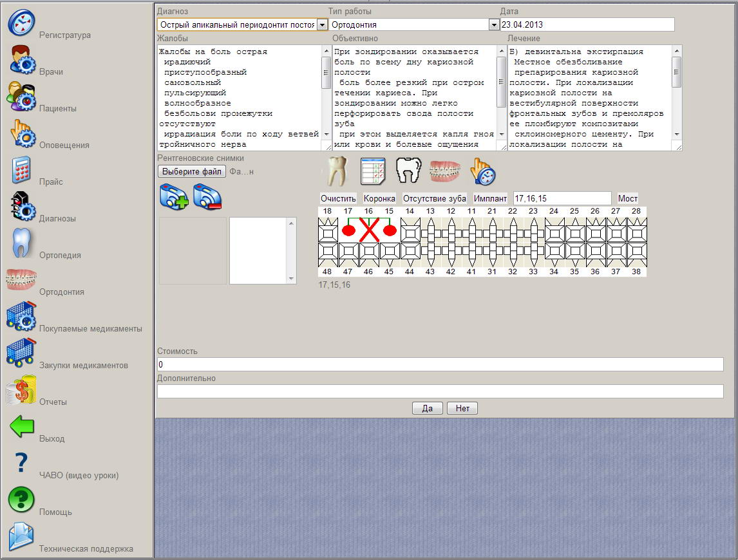Click the checklist table icon above tooth chart
The image size is (738, 560).
(372, 172)
